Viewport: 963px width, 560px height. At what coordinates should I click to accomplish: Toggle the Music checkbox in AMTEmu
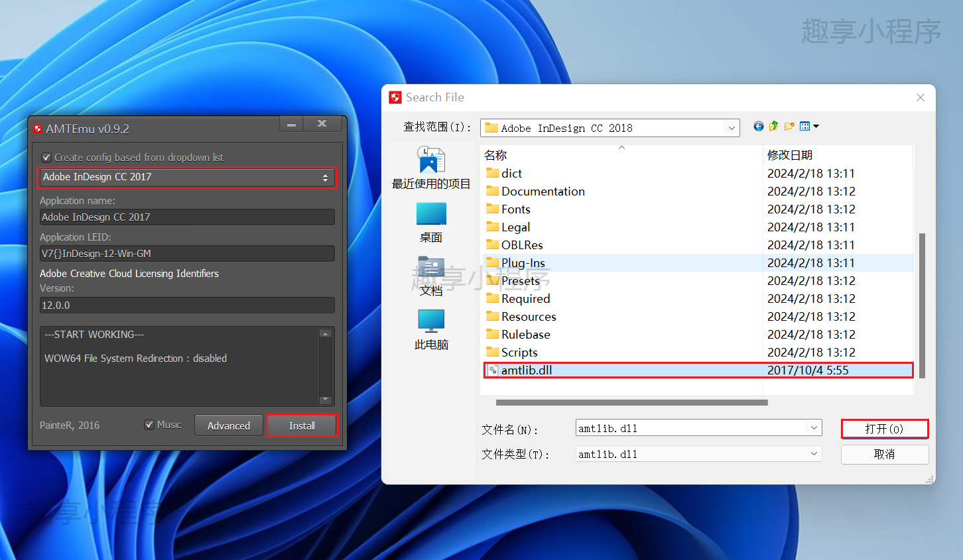point(149,425)
